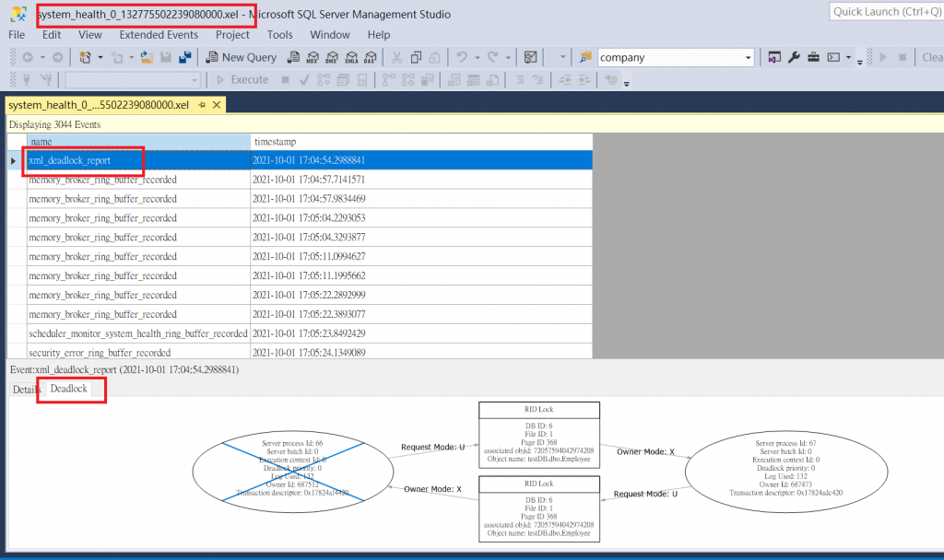Open the company search combo box
Screen dimensions: 944x560
tap(676, 58)
